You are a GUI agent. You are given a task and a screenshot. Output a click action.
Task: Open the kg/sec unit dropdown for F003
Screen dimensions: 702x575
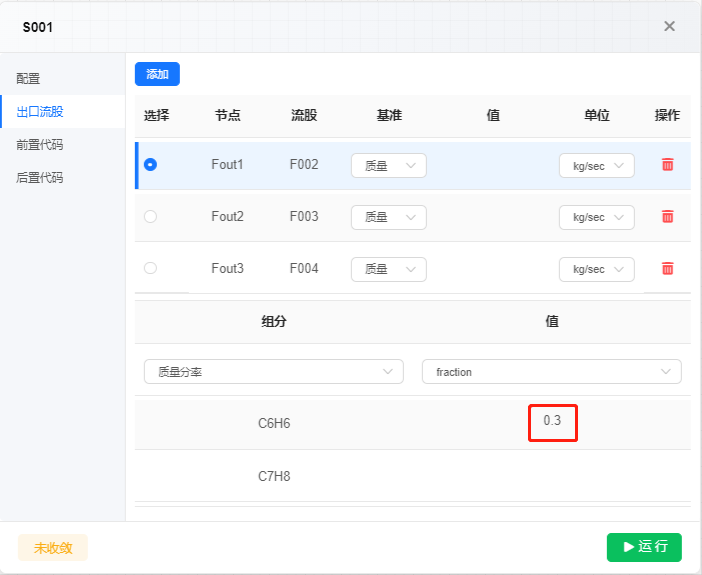tap(596, 217)
